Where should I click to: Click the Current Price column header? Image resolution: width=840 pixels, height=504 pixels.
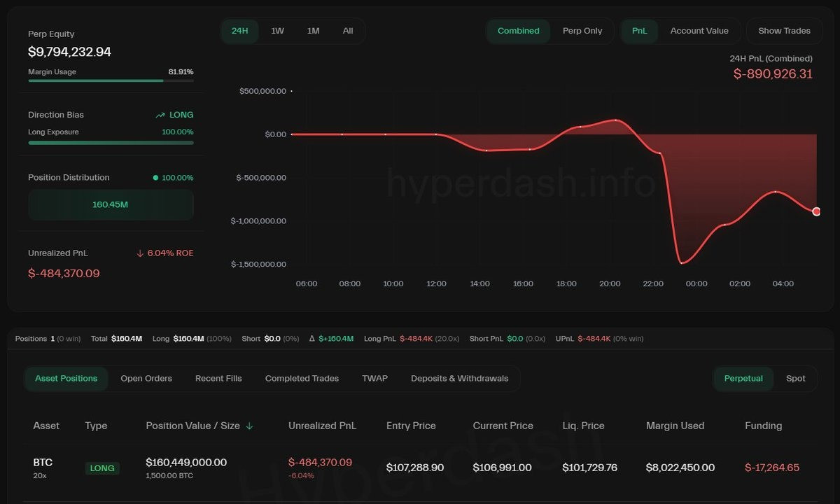tap(503, 426)
